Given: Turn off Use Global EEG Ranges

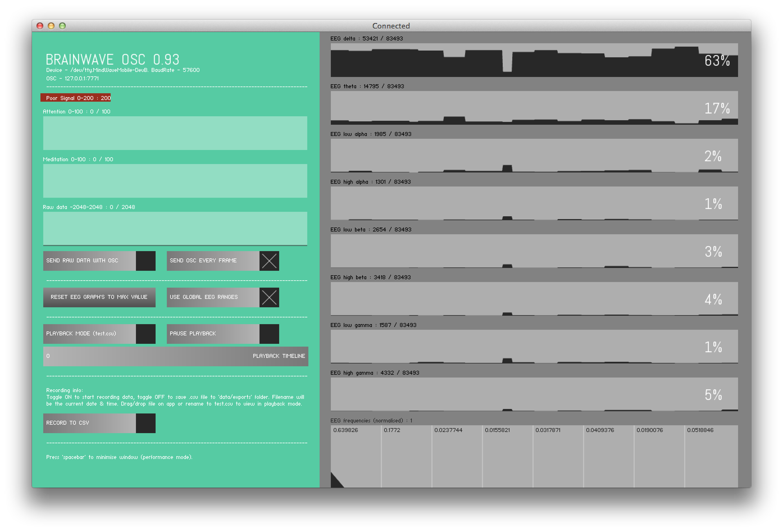Looking at the screenshot, I should click(x=223, y=297).
